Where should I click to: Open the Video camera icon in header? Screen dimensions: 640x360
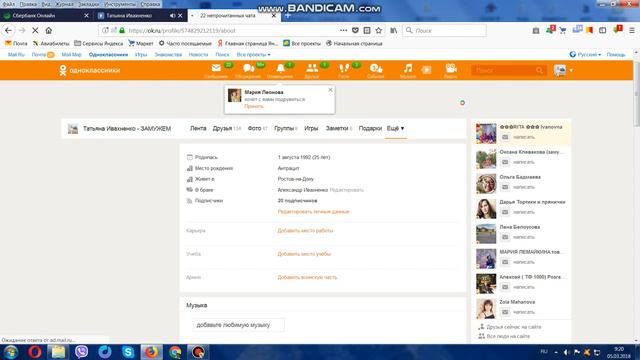click(451, 68)
